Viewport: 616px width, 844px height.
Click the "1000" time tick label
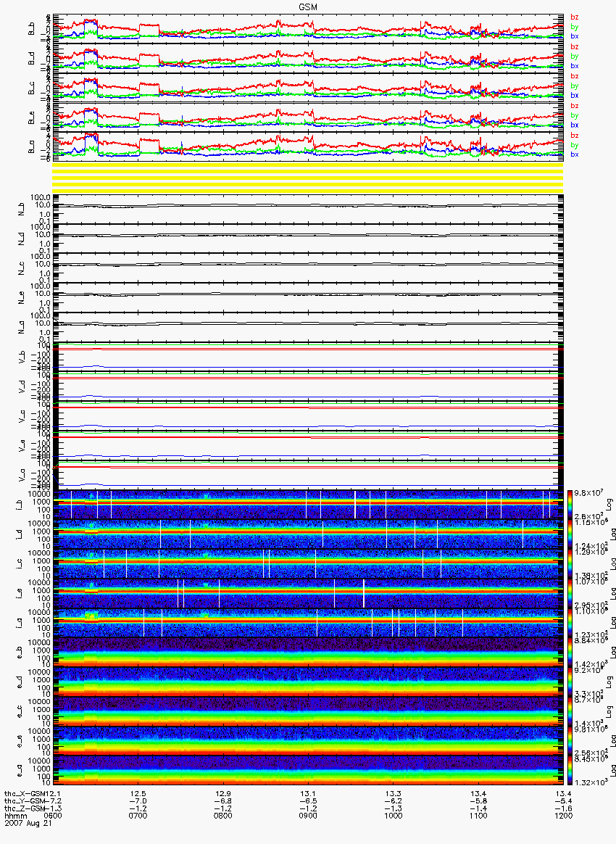[x=394, y=816]
